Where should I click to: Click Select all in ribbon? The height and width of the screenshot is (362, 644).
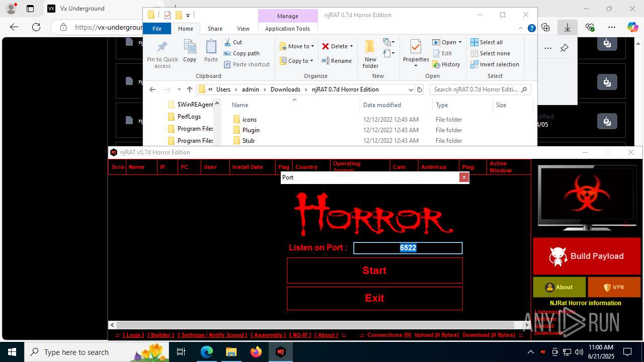pos(487,42)
